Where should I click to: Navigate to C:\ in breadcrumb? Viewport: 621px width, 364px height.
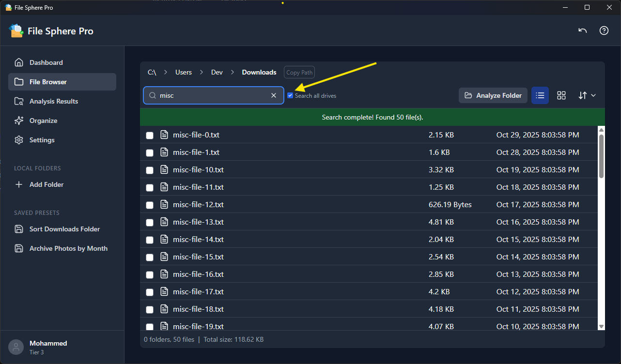pyautogui.click(x=152, y=72)
